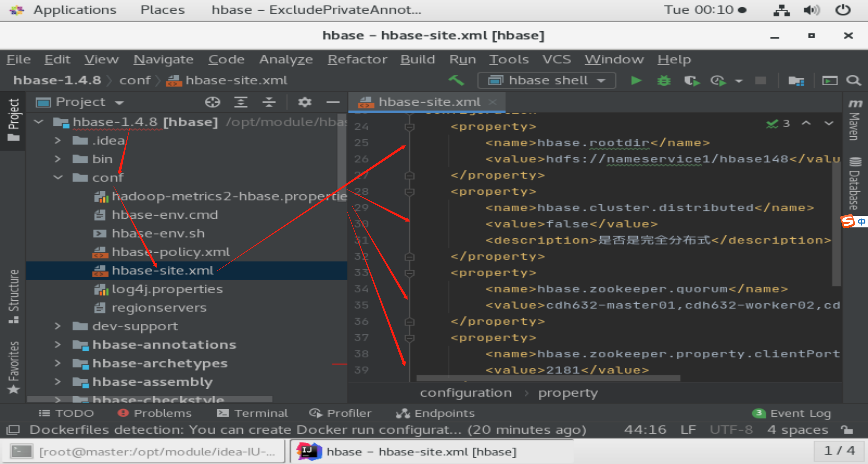
Task: Open hbase-env.sh in project tree
Action: tap(158, 233)
